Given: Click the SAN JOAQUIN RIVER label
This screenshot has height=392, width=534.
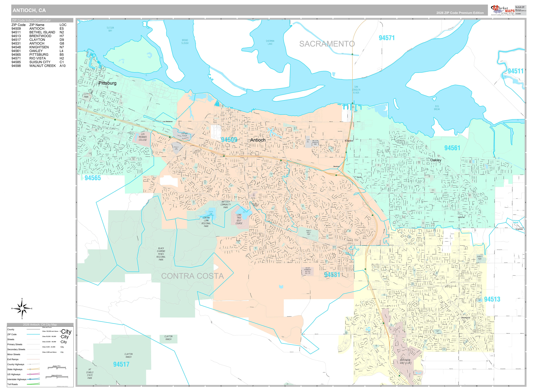Looking at the screenshot, I should pyautogui.click(x=356, y=90).
